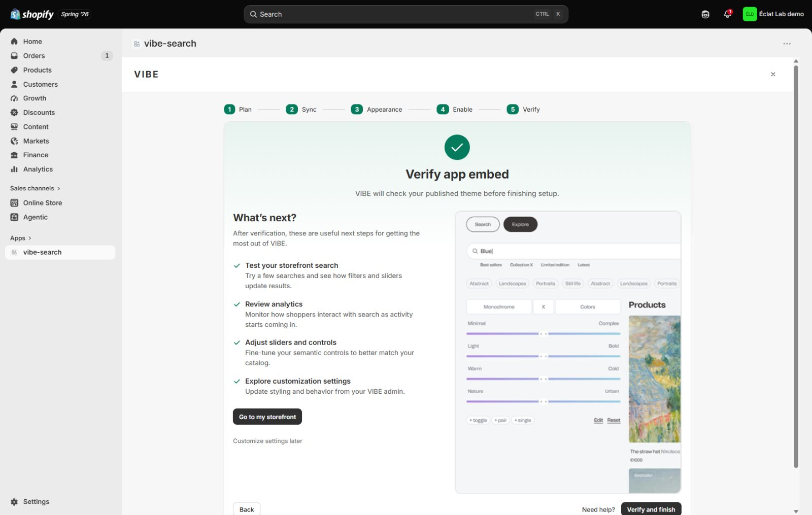Screen dimensions: 812x515
Task: Click the Shopify logo
Action: point(32,14)
